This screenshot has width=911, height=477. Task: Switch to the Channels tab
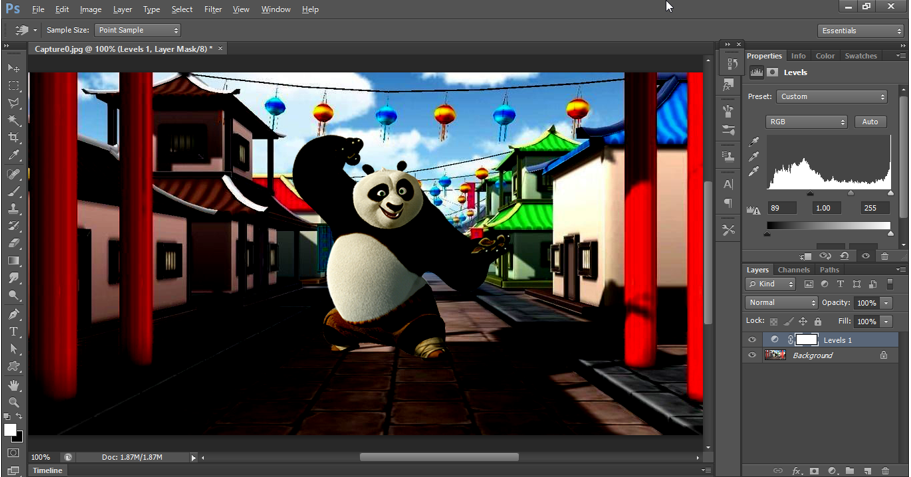794,270
